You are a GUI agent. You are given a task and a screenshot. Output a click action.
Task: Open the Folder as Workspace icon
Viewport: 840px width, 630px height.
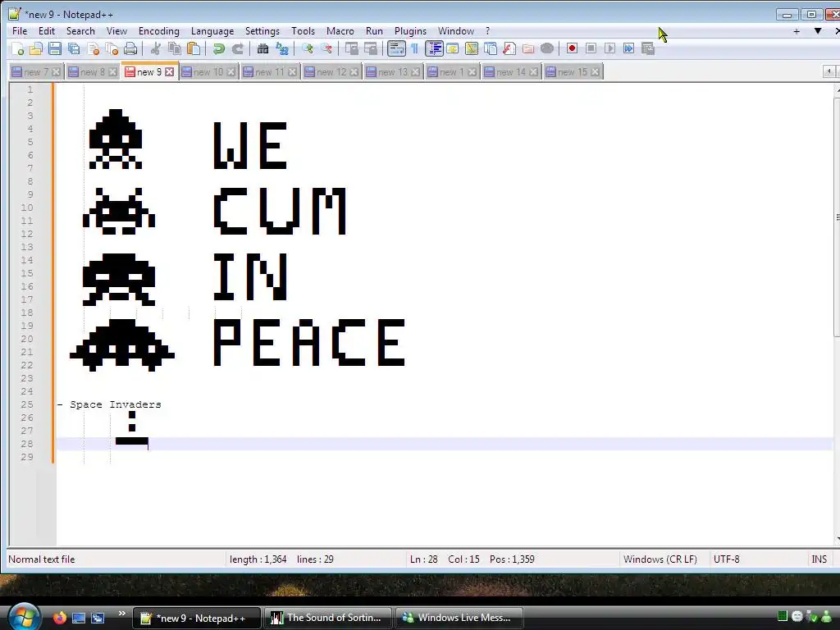(x=528, y=48)
